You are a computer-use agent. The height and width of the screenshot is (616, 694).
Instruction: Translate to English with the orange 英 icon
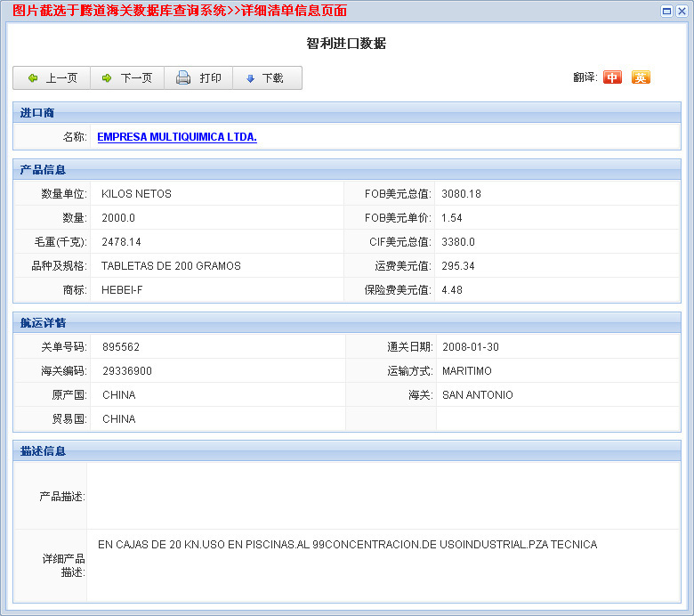pos(641,77)
